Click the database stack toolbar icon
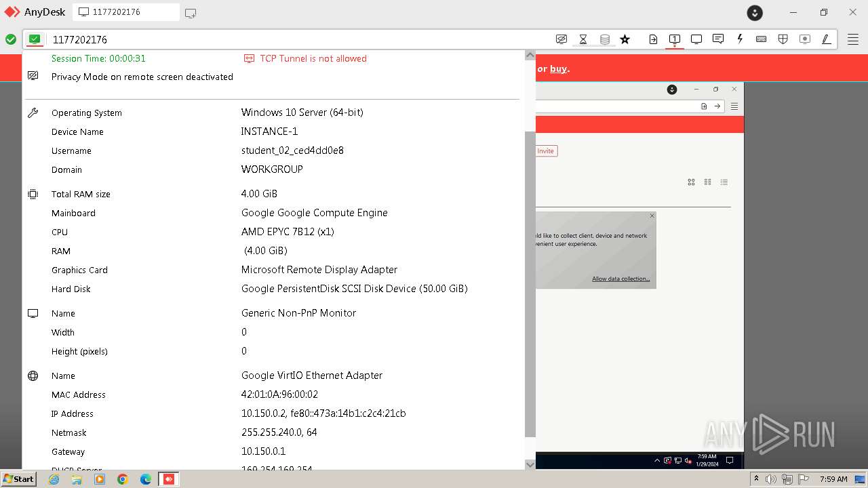868x488 pixels. [x=605, y=39]
